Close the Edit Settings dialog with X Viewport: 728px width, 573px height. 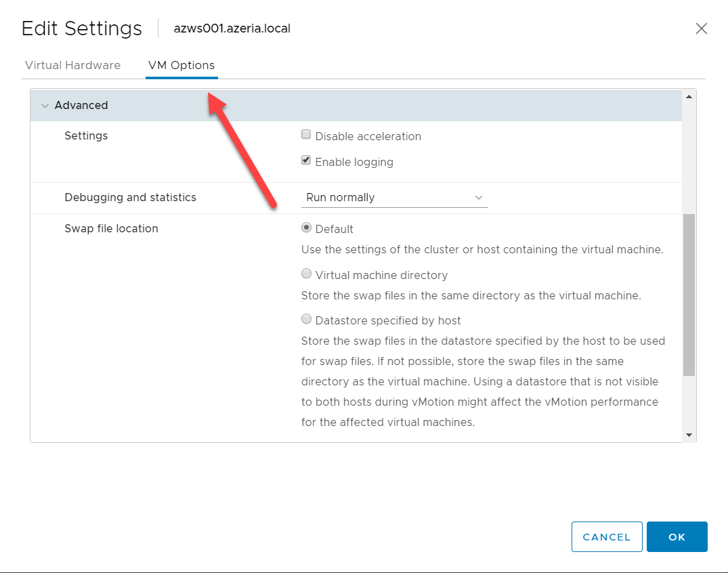tap(702, 28)
